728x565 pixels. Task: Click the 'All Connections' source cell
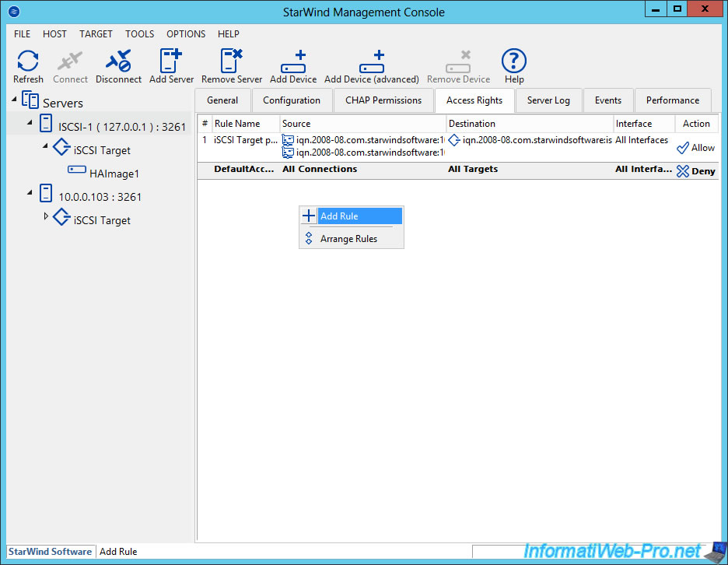(320, 169)
